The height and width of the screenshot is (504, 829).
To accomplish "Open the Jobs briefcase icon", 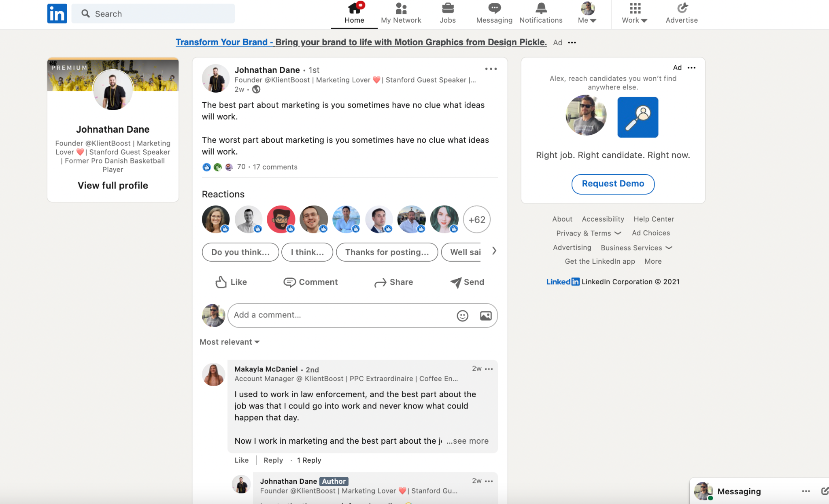I will (447, 8).
